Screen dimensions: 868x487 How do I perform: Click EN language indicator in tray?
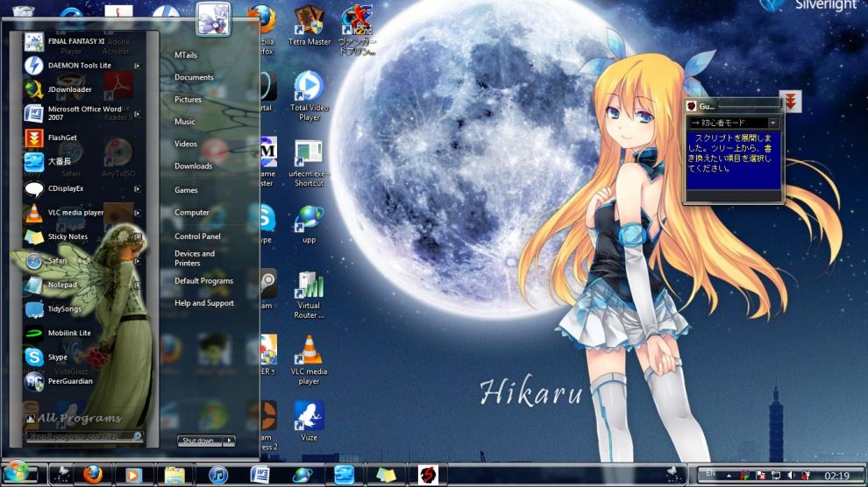(x=710, y=473)
